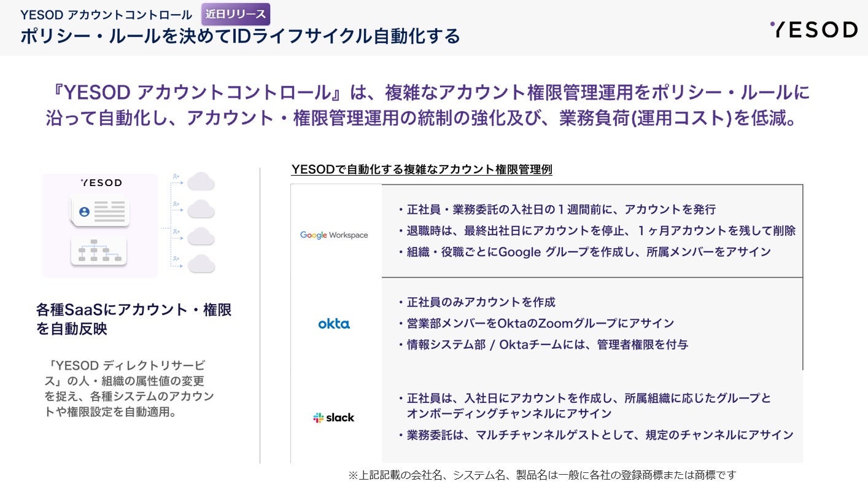Click the heading '各種SaaSにアカウント・権限を自動反映'
This screenshot has height=487, width=868.
click(134, 319)
